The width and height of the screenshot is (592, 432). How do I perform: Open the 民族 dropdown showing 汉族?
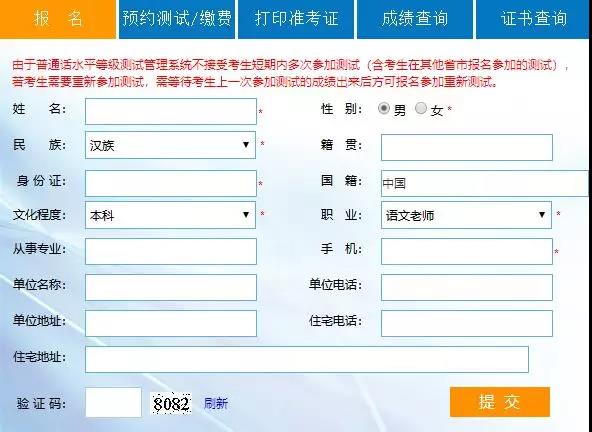click(170, 145)
